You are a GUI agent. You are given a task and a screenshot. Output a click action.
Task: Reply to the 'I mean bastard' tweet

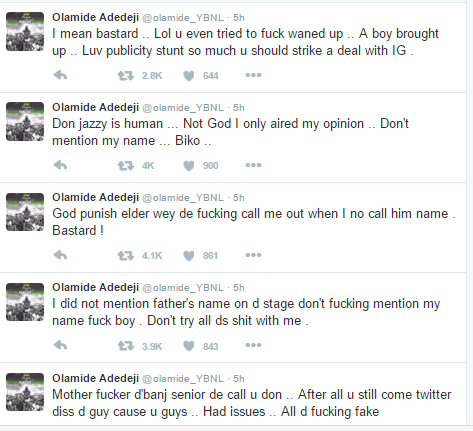[60, 75]
